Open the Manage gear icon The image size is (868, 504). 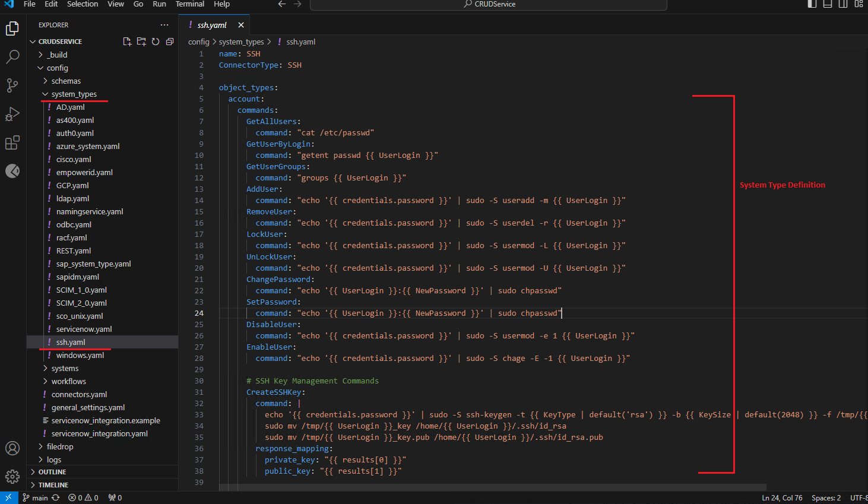click(12, 477)
